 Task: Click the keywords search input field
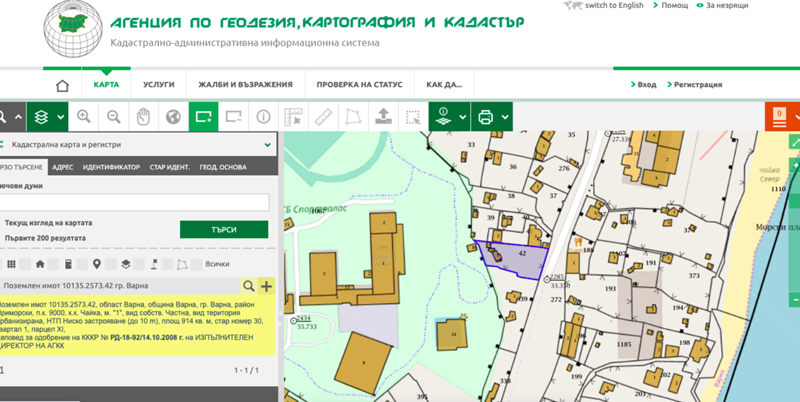tap(135, 203)
